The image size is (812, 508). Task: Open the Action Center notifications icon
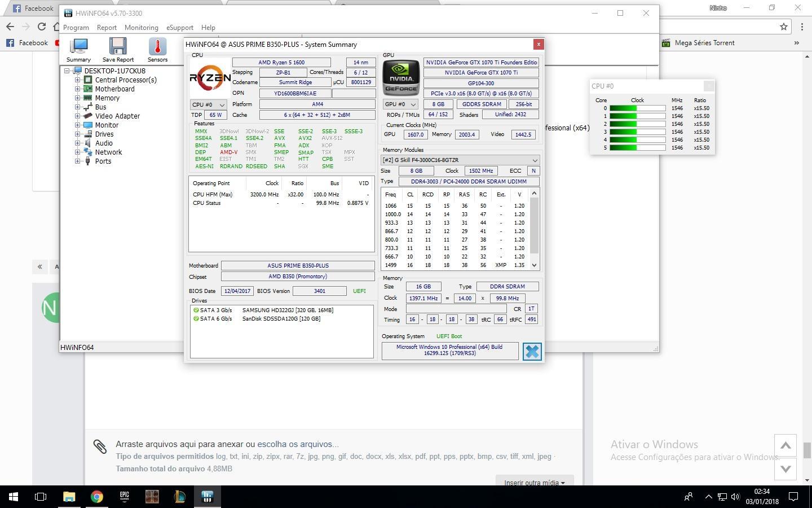(x=793, y=497)
